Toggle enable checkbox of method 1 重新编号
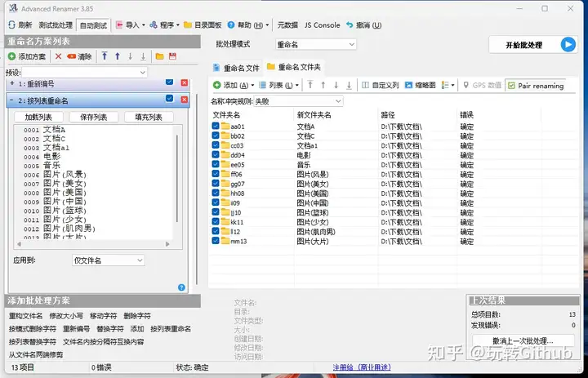Viewport: 588px width, 378px height. coord(170,82)
